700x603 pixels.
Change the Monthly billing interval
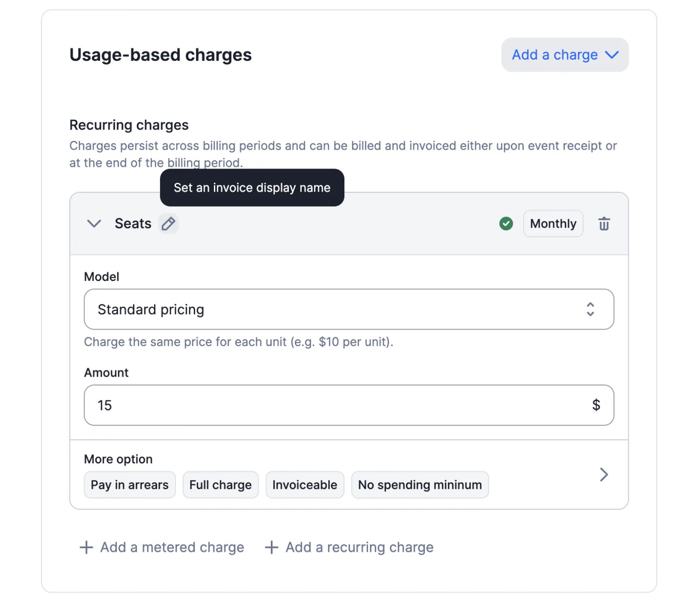pyautogui.click(x=553, y=224)
